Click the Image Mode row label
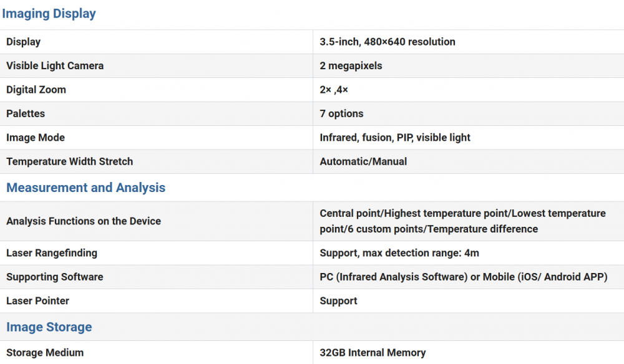The height and width of the screenshot is (364, 624). tap(36, 137)
